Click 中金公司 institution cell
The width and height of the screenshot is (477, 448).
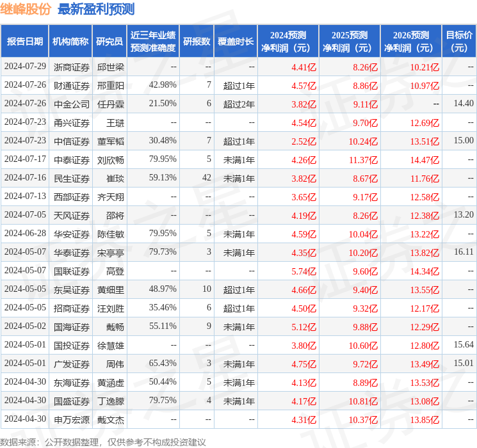pos(72,104)
